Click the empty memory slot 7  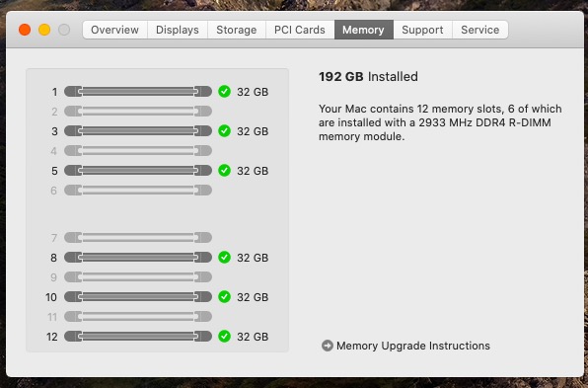point(138,238)
